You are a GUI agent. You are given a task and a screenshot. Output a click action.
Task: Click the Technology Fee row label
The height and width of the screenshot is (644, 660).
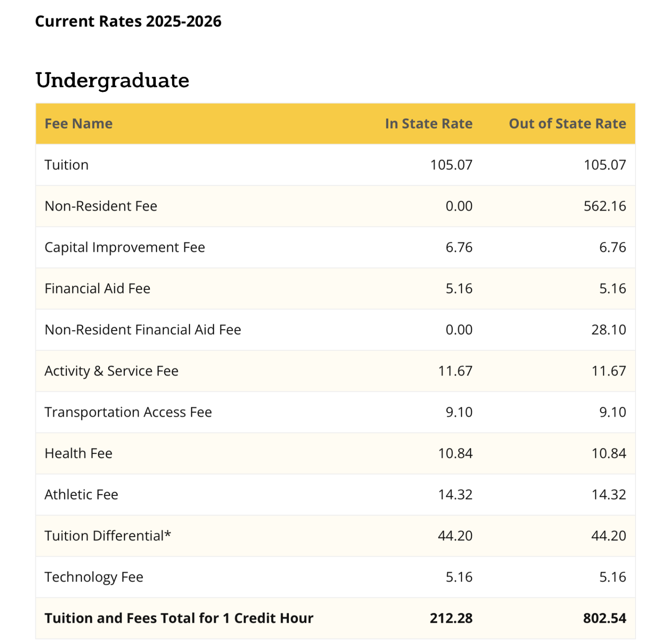point(94,577)
